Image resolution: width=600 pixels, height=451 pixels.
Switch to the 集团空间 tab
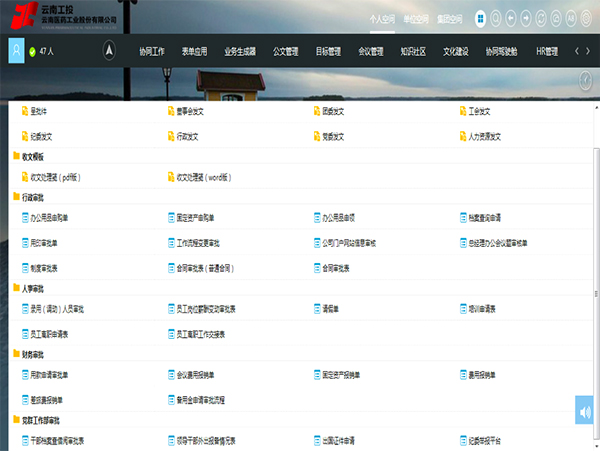(450, 19)
